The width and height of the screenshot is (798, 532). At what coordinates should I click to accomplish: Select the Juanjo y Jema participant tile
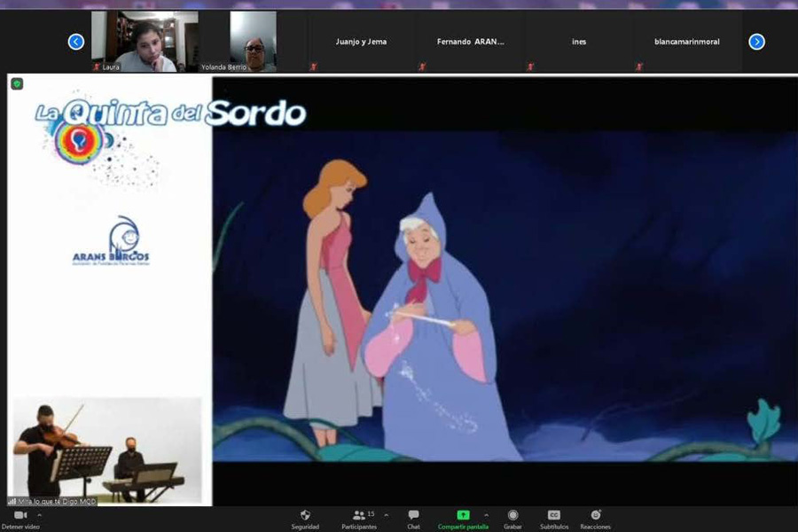361,42
